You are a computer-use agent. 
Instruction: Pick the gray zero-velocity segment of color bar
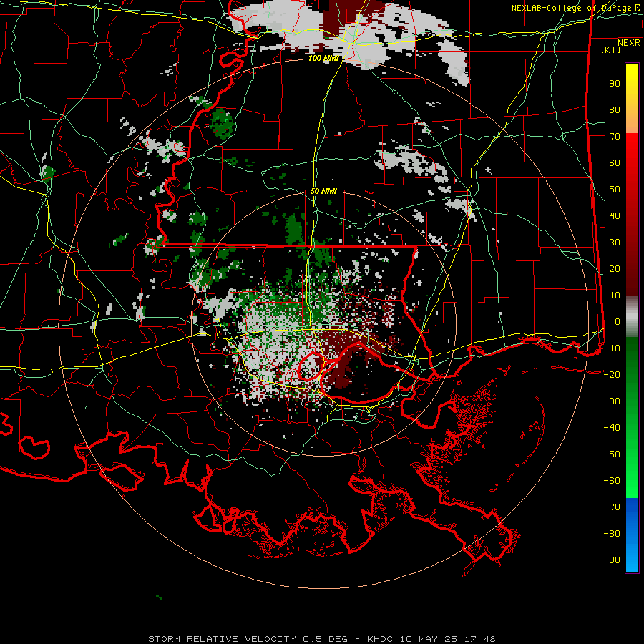[x=632, y=317]
